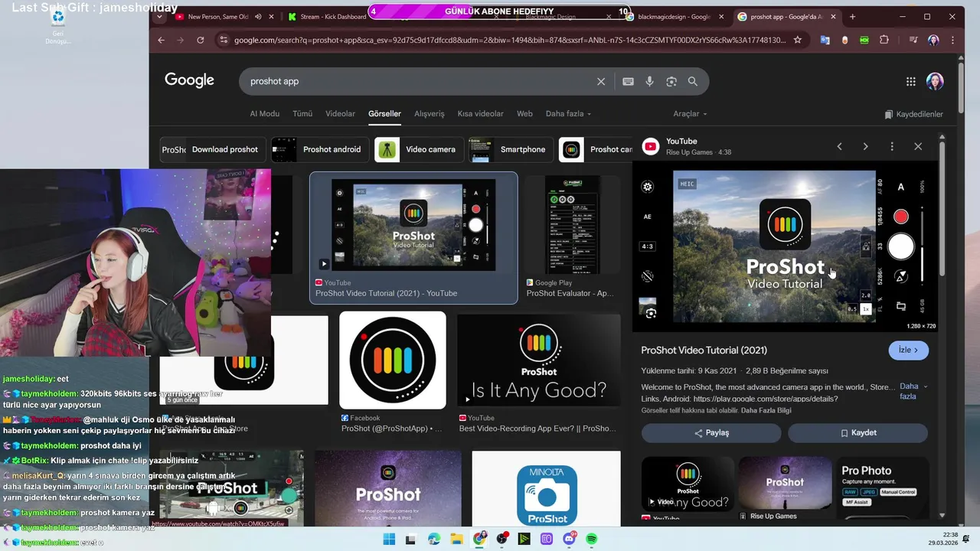Image resolution: width=980 pixels, height=551 pixels.
Task: Open a new browser tab
Action: point(853,16)
